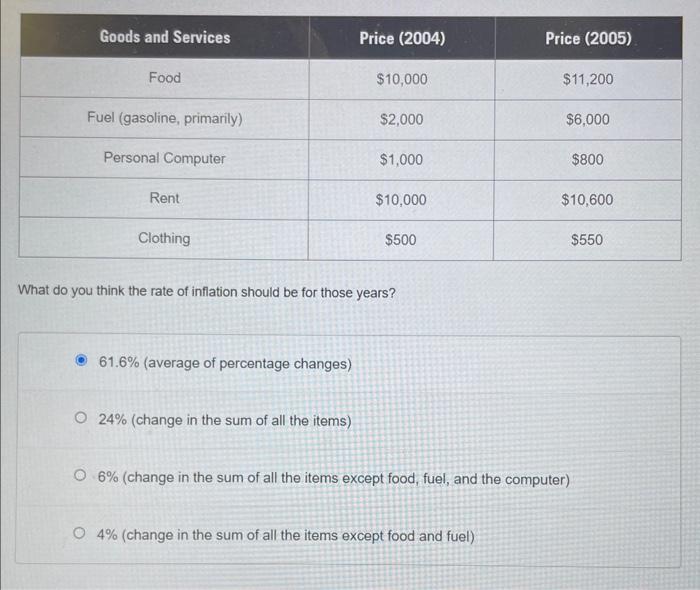Click the Fuel (gasoline, primarily) cell

pos(165,118)
